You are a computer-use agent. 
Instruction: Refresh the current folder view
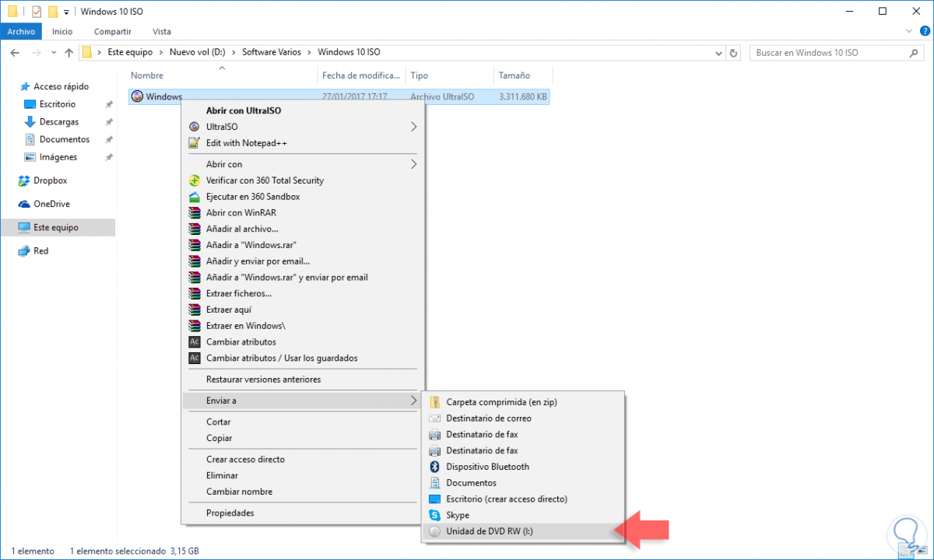pos(733,53)
